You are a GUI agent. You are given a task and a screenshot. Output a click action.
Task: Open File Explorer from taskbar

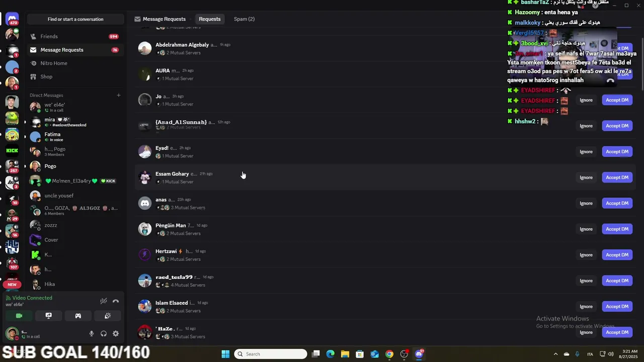[x=345, y=354]
